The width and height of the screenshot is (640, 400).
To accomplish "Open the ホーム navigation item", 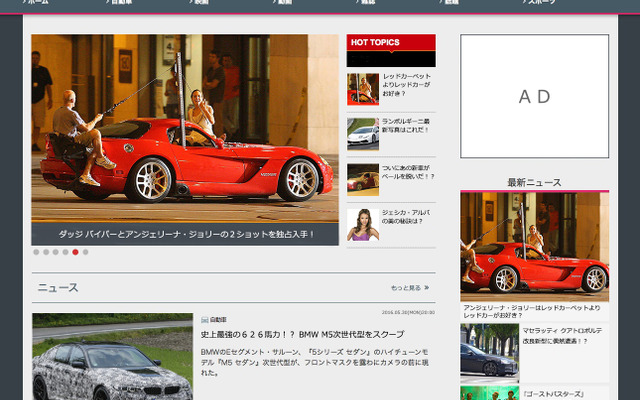I will (38, 2).
